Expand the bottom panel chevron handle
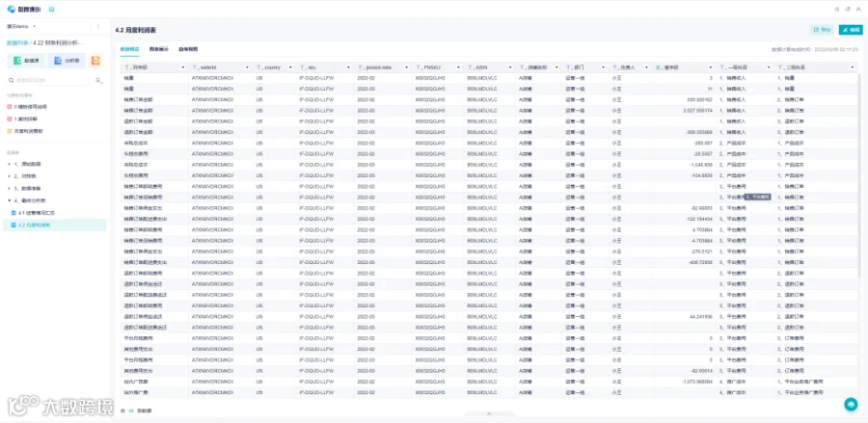This screenshot has height=423, width=868. 489,413
